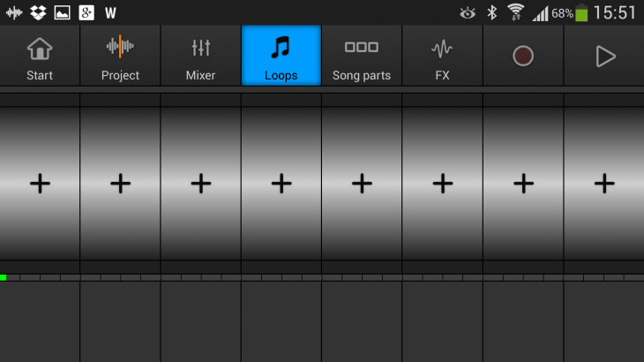Tap the play button

[x=604, y=56]
